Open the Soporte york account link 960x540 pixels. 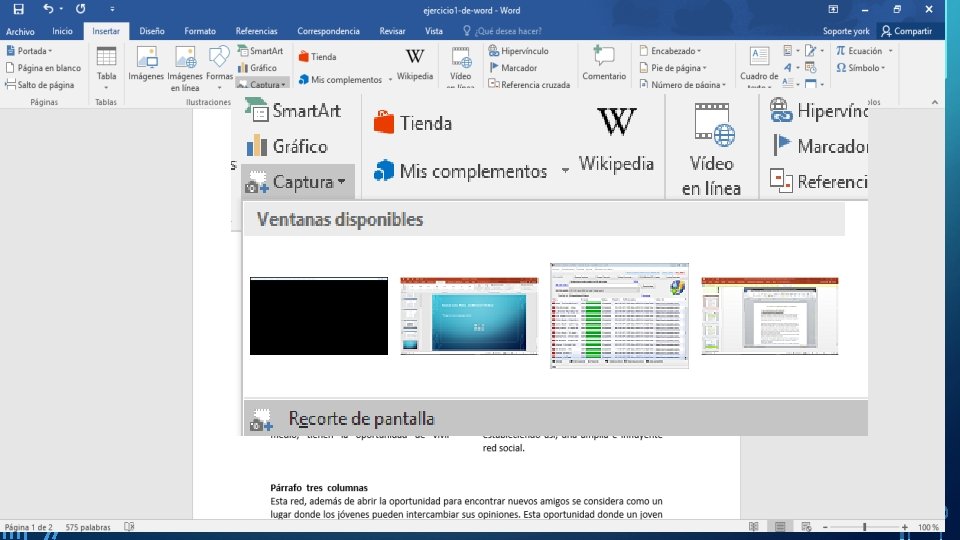[x=846, y=31]
